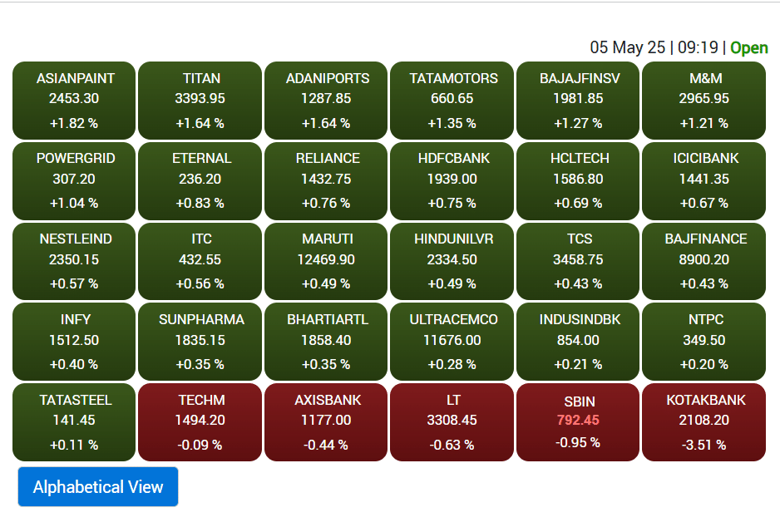Open the HDFCBANK tile
This screenshot has width=780, height=532.
click(x=452, y=181)
